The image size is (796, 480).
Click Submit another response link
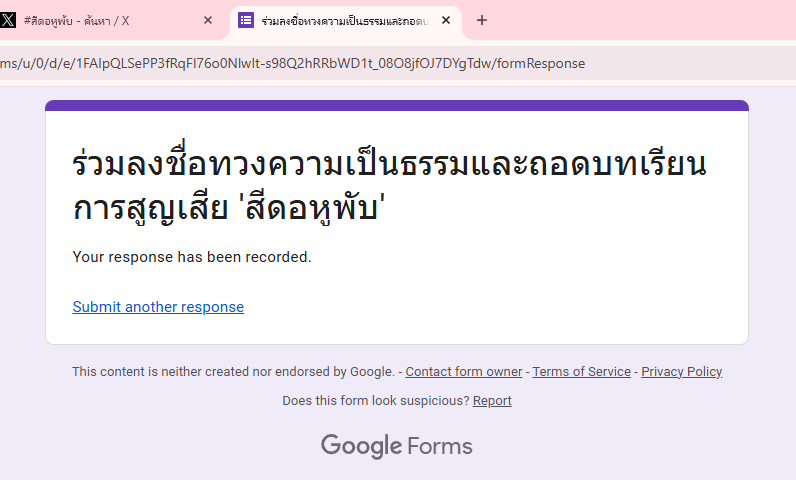tap(158, 307)
